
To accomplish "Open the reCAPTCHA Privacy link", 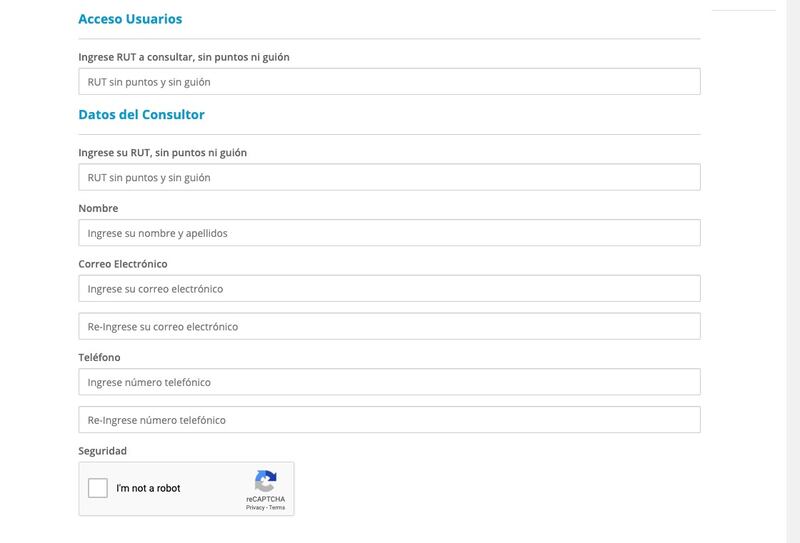I will [255, 507].
